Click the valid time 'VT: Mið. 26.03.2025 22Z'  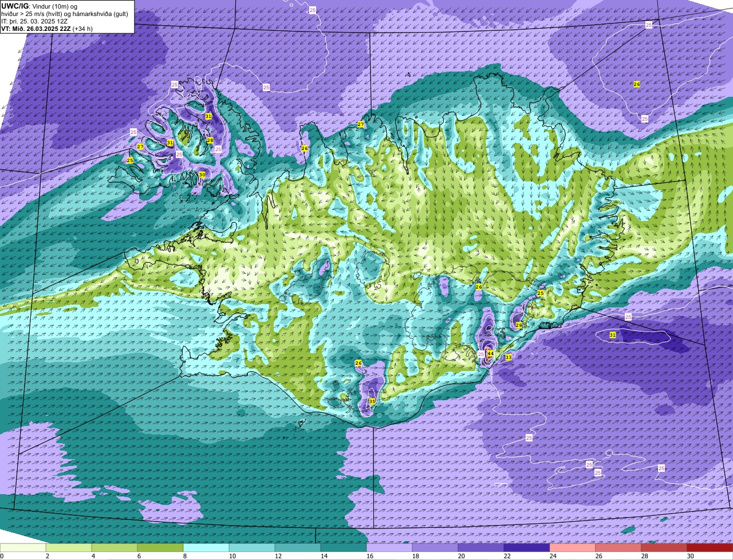tap(36, 29)
